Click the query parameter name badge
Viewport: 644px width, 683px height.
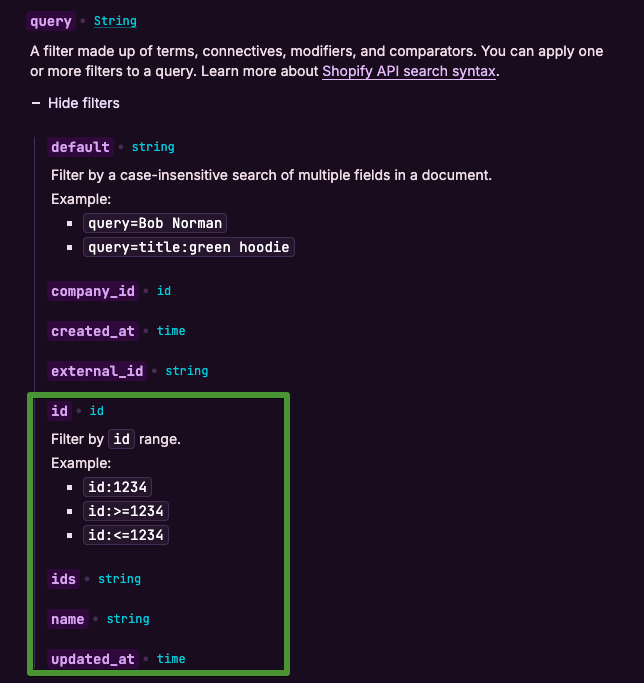coord(52,20)
